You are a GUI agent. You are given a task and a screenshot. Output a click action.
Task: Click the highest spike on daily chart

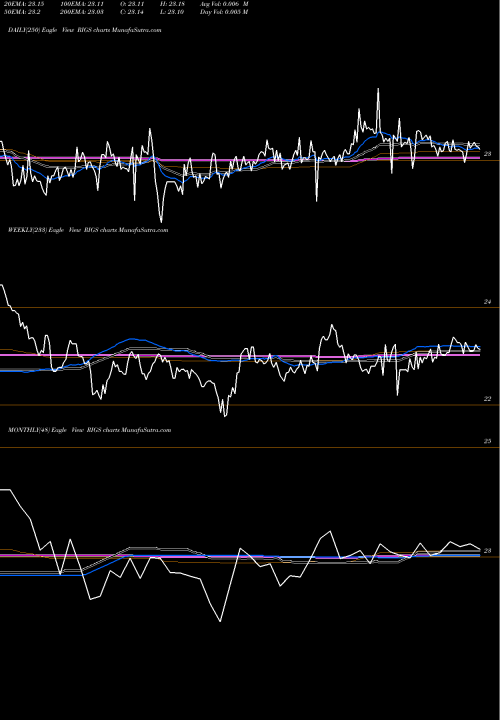(x=378, y=89)
